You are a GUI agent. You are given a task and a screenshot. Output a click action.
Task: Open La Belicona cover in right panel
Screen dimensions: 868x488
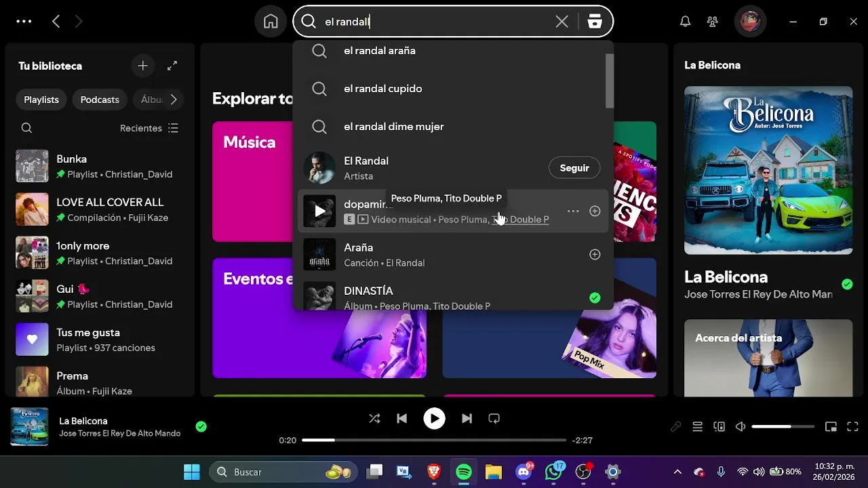point(768,170)
